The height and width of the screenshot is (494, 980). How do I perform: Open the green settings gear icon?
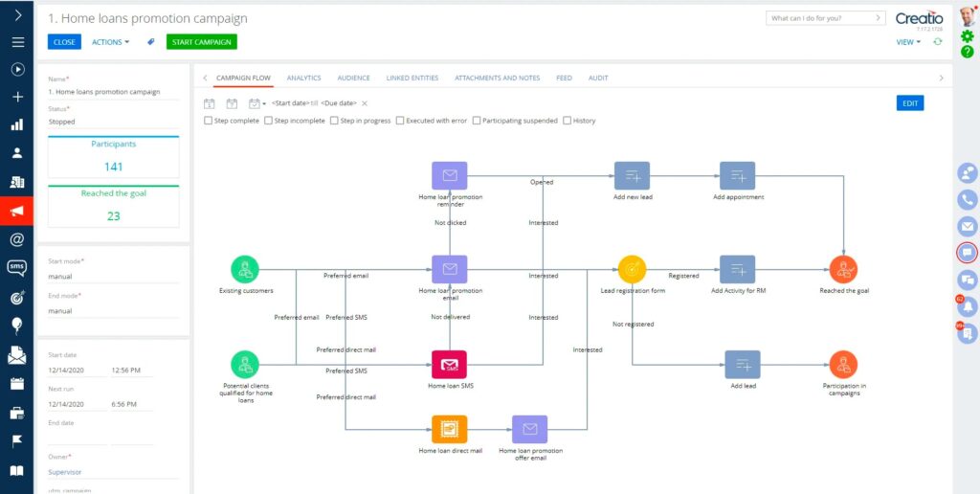[967, 36]
